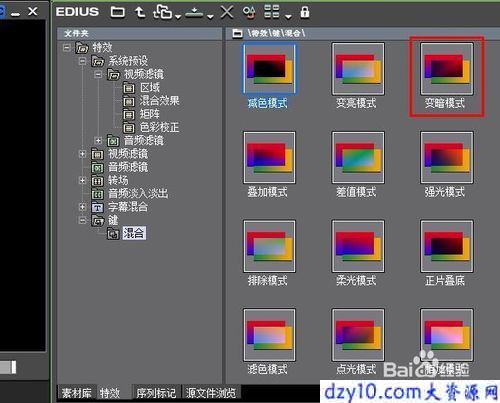Click the 矩阵 folder icon
Screen dimensions: 500x403
click(x=129, y=115)
